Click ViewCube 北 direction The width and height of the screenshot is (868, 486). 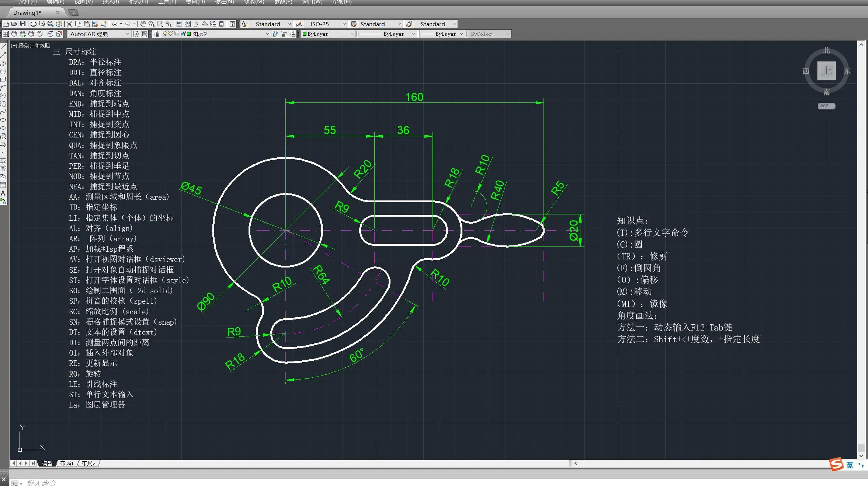pos(827,50)
